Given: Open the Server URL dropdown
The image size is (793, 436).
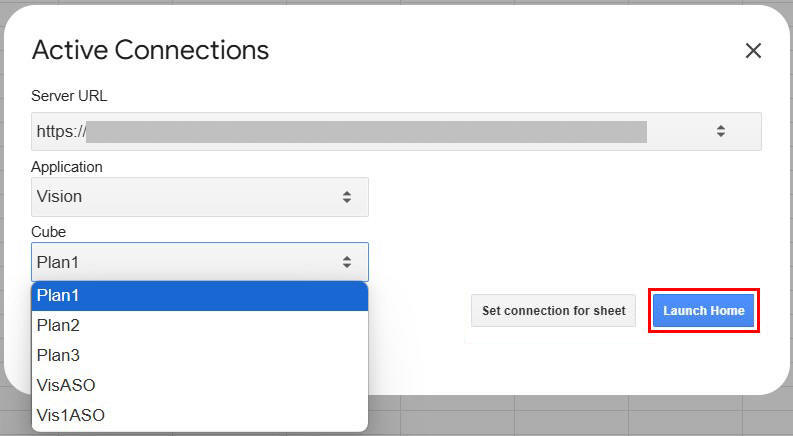Looking at the screenshot, I should click(396, 131).
